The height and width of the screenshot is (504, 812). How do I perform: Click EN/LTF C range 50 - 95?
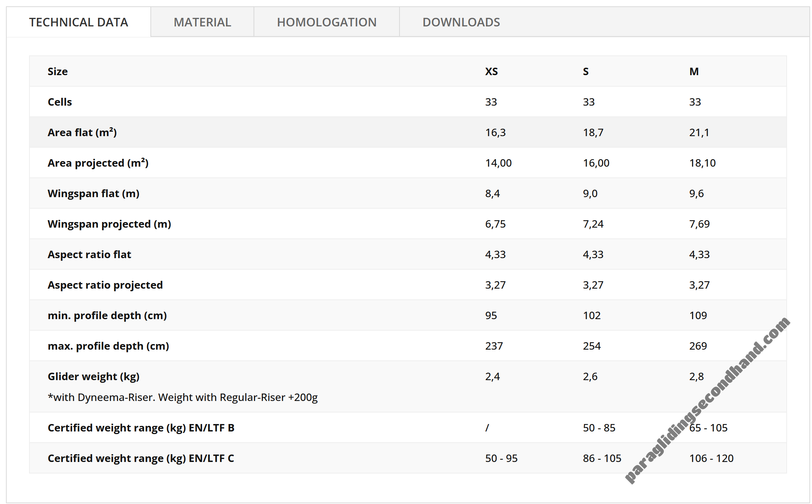point(501,458)
